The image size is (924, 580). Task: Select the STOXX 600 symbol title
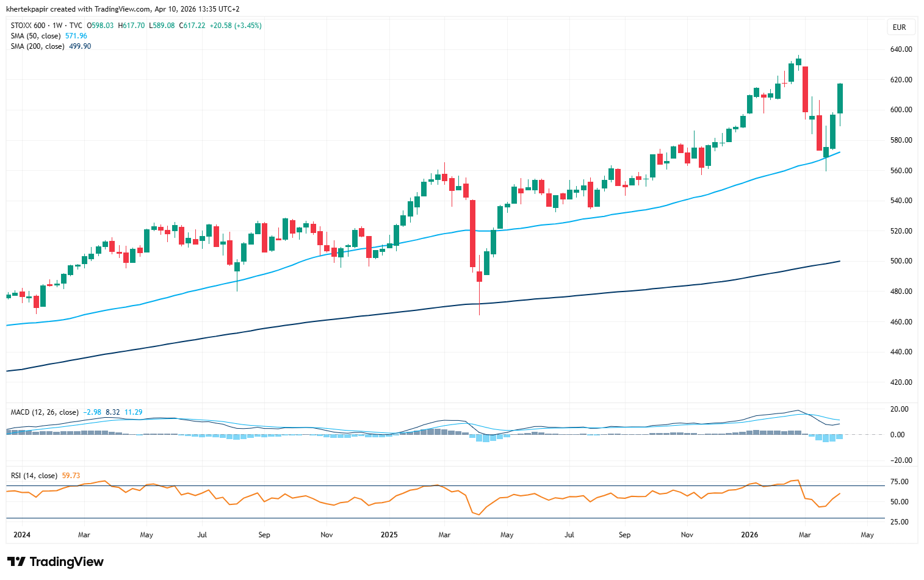coord(29,26)
